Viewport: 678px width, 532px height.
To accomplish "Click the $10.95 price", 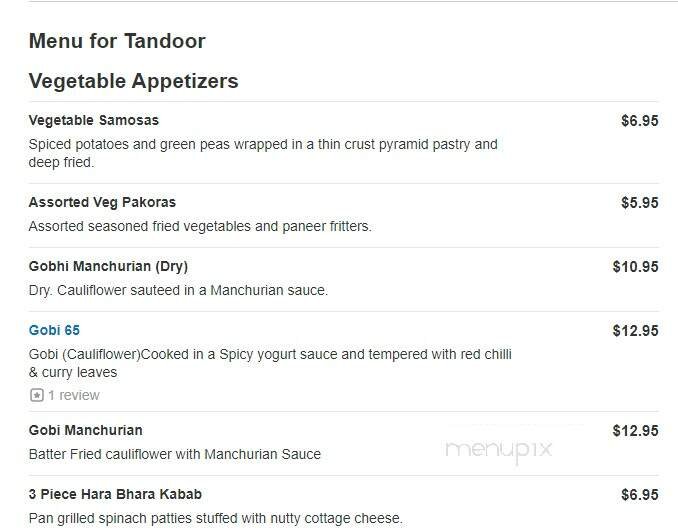I will 635,266.
